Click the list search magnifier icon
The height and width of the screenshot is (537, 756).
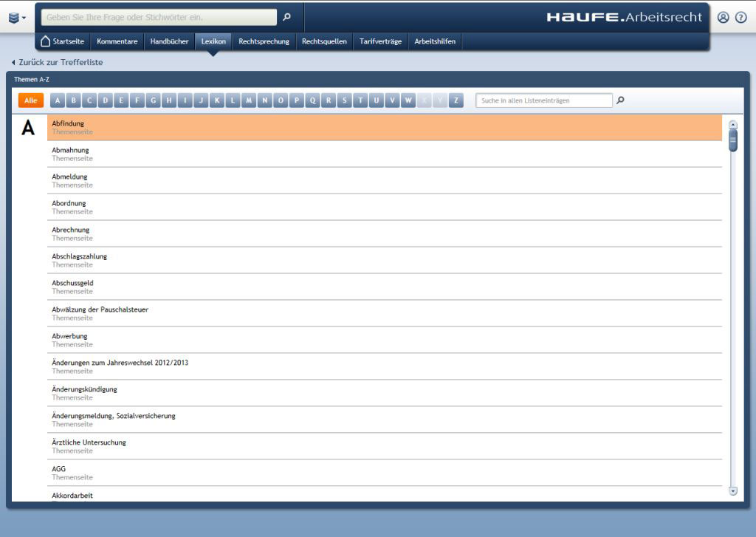tap(620, 100)
